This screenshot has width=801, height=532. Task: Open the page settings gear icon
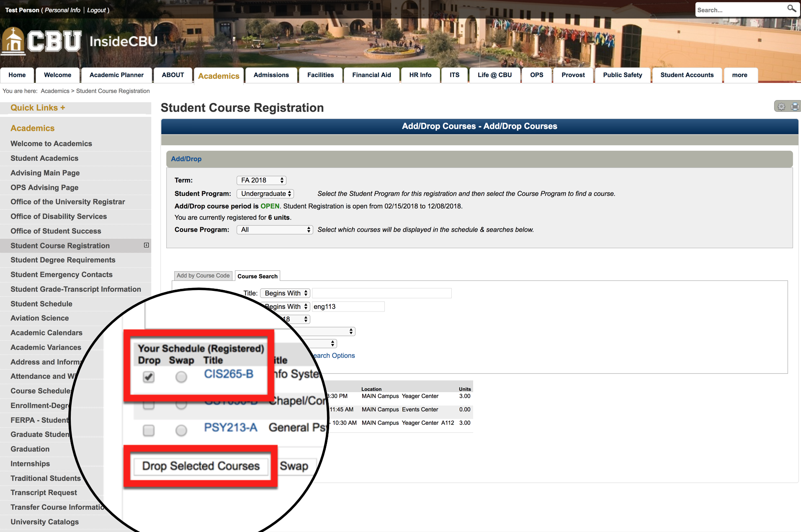pyautogui.click(x=781, y=107)
